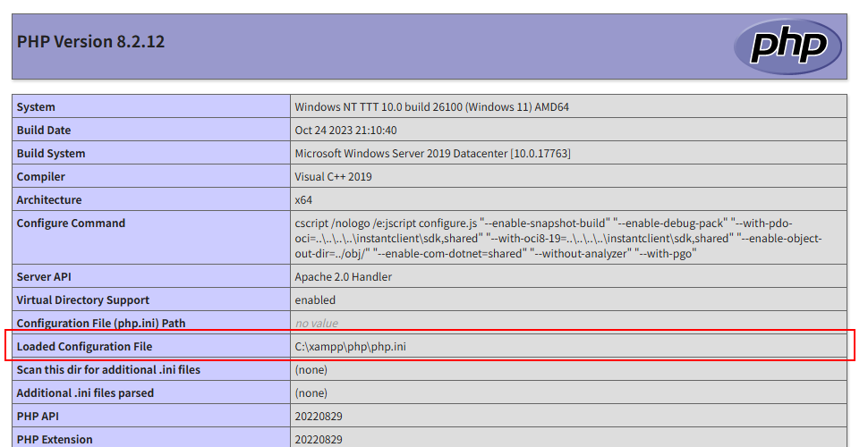Click the Compiler label cell

point(41,177)
